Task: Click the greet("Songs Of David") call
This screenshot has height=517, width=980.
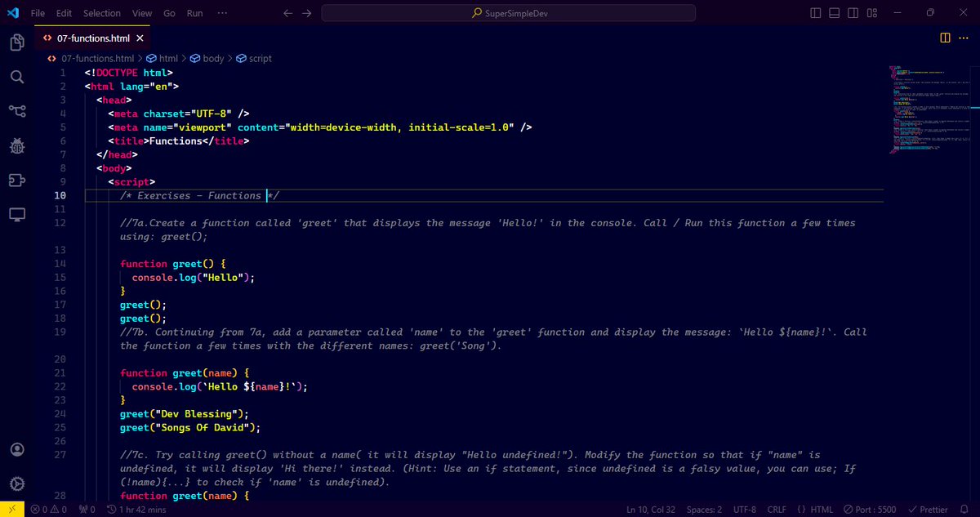Action: (x=190, y=427)
